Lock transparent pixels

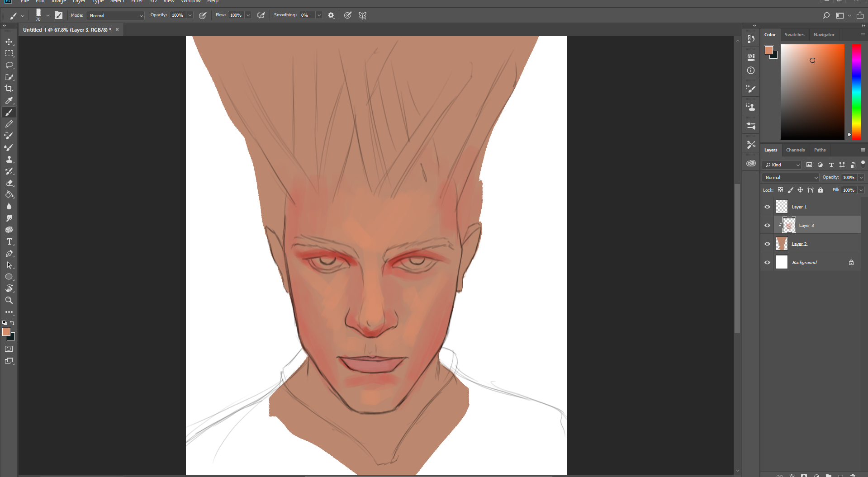click(780, 190)
